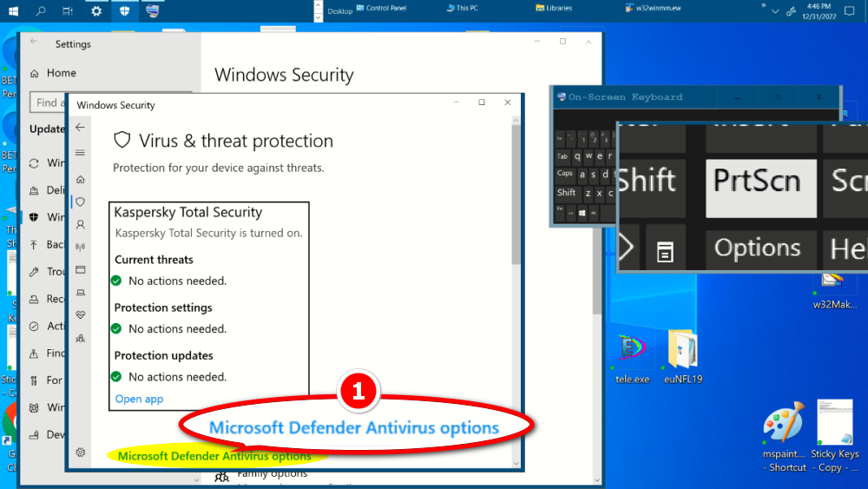The height and width of the screenshot is (489, 868).
Task: Click Kaspersky Total Security heading text
Action: tap(187, 212)
